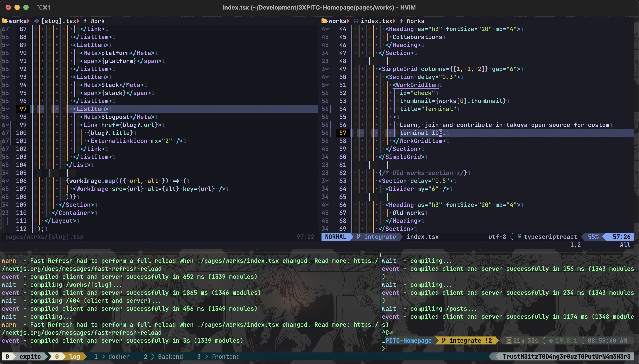This screenshot has height=364, width=639.
Task: Click the index.tsx breadcrumb in right winbar
Action: (377, 21)
